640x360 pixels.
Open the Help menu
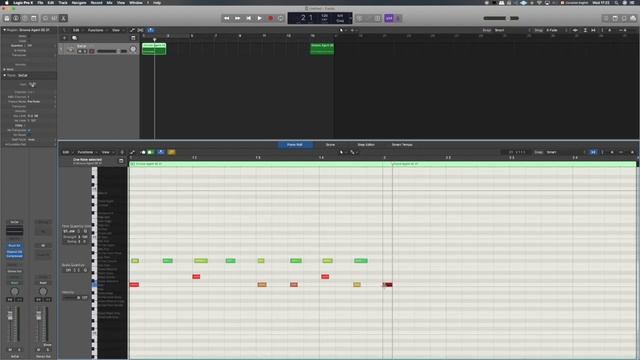click(x=157, y=2)
